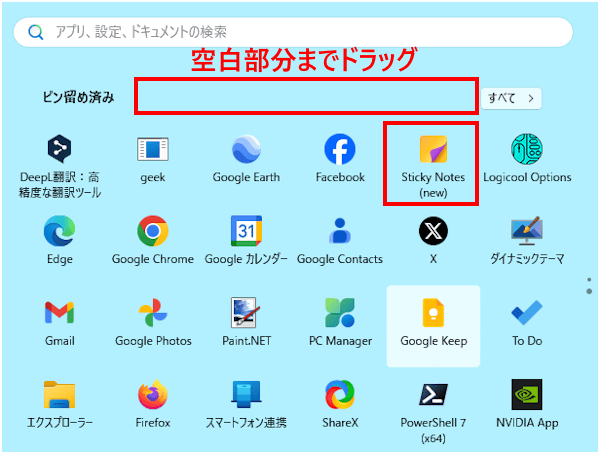Open エクスプローラー file manager
This screenshot has width=600, height=454.
tap(60, 404)
